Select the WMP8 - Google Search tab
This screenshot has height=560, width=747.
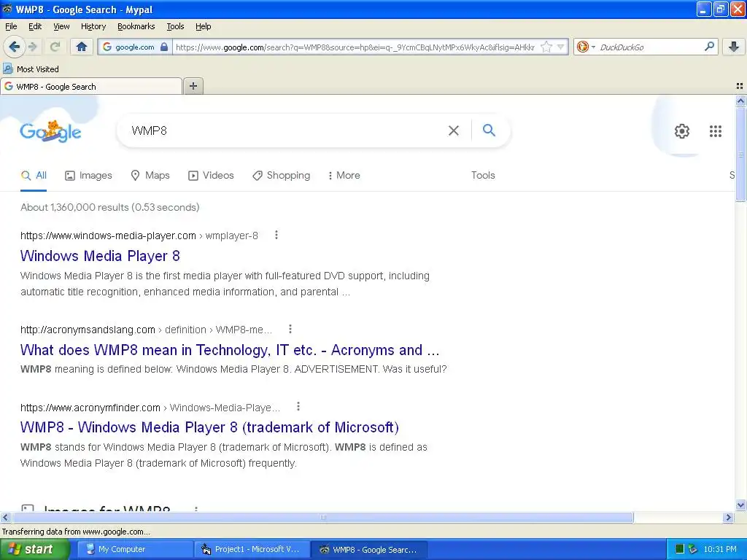91,86
